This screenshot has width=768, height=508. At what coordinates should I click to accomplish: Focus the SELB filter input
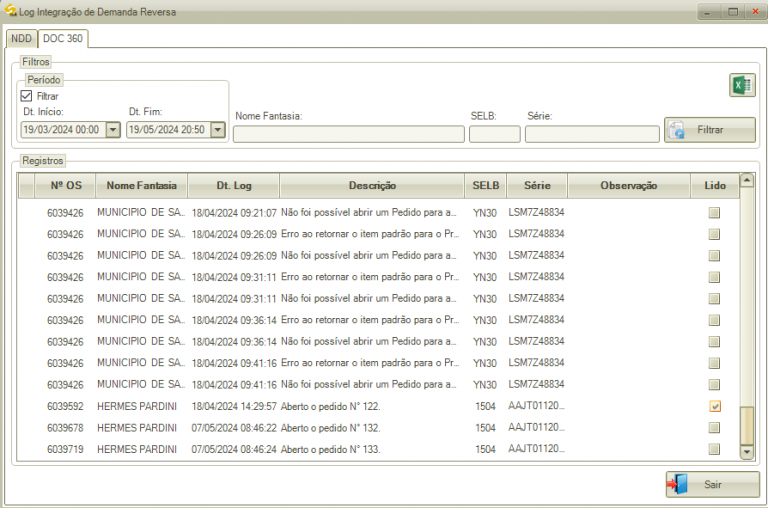click(494, 134)
